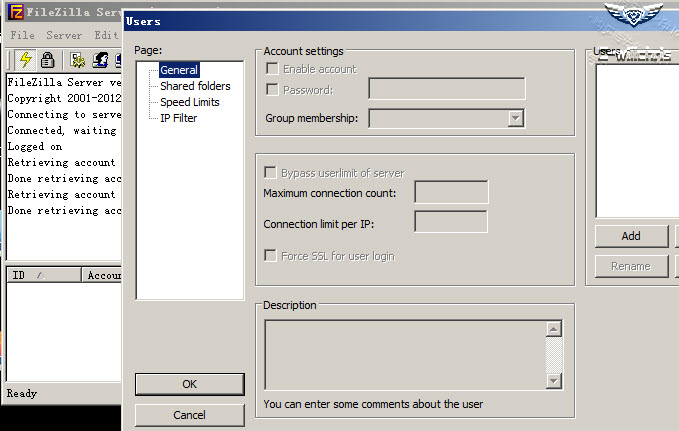Open the Speed Limits page
Image resolution: width=679 pixels, height=431 pixels.
(x=190, y=102)
